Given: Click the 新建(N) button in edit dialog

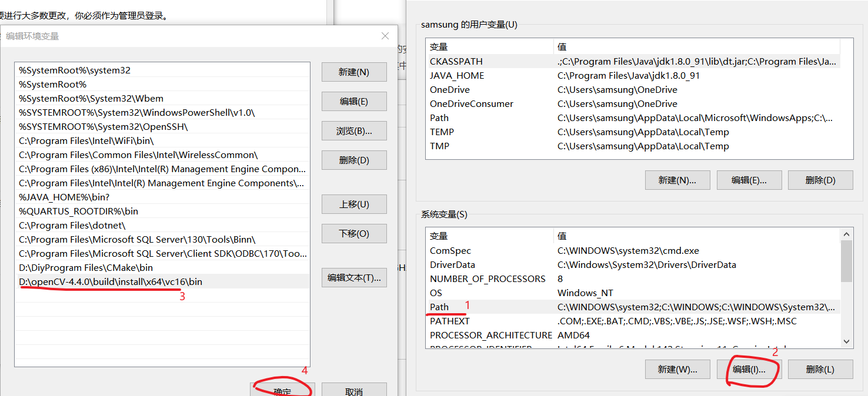Looking at the screenshot, I should 353,72.
